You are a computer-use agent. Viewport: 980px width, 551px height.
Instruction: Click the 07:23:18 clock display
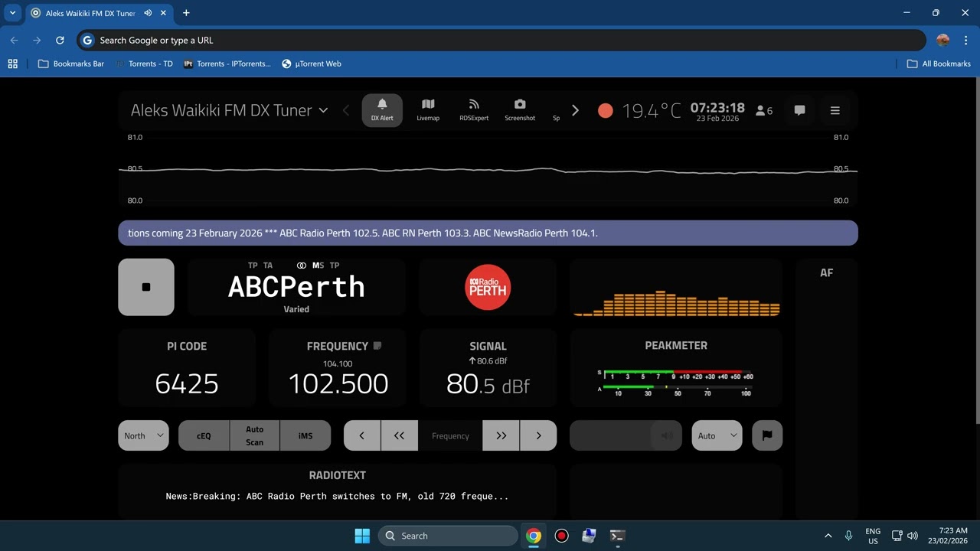coord(717,108)
